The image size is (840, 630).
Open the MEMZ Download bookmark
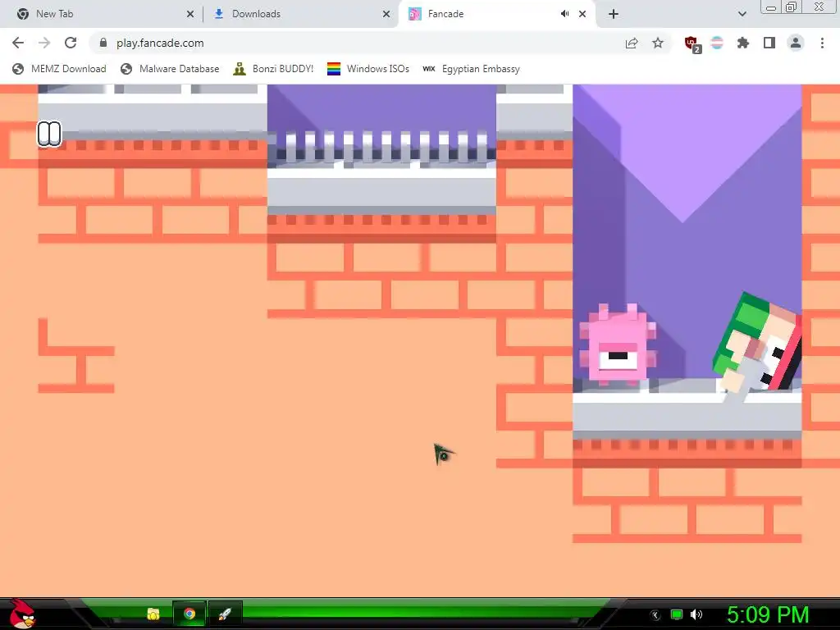pyautogui.click(x=59, y=69)
